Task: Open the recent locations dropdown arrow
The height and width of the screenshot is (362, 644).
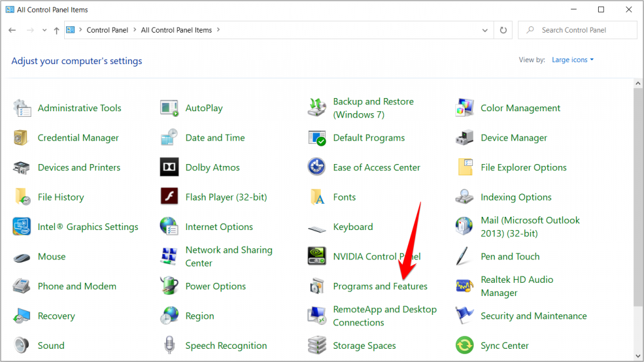Action: pyautogui.click(x=45, y=30)
